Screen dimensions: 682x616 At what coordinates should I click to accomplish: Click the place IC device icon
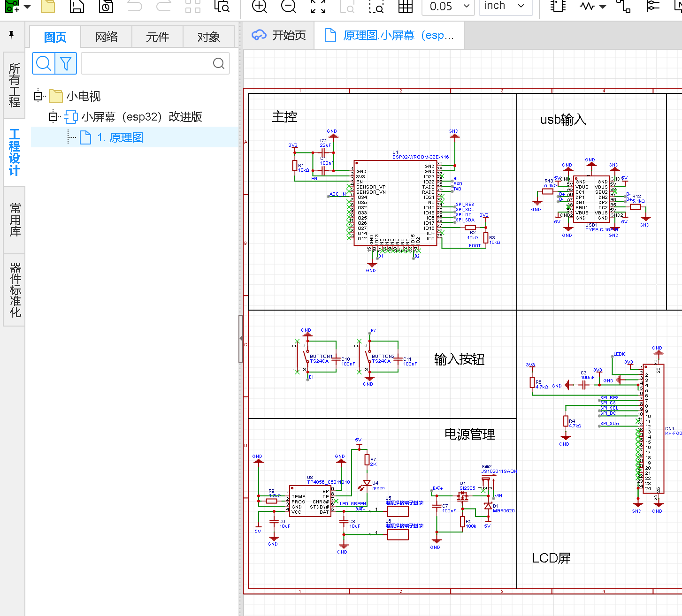(558, 6)
